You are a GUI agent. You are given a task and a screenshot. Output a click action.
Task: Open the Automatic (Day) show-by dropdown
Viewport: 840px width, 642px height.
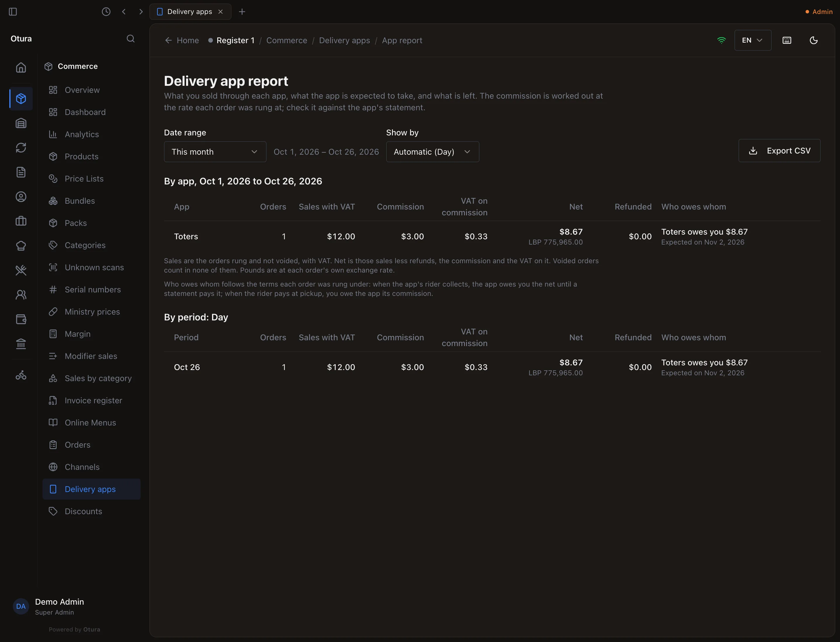coord(433,152)
